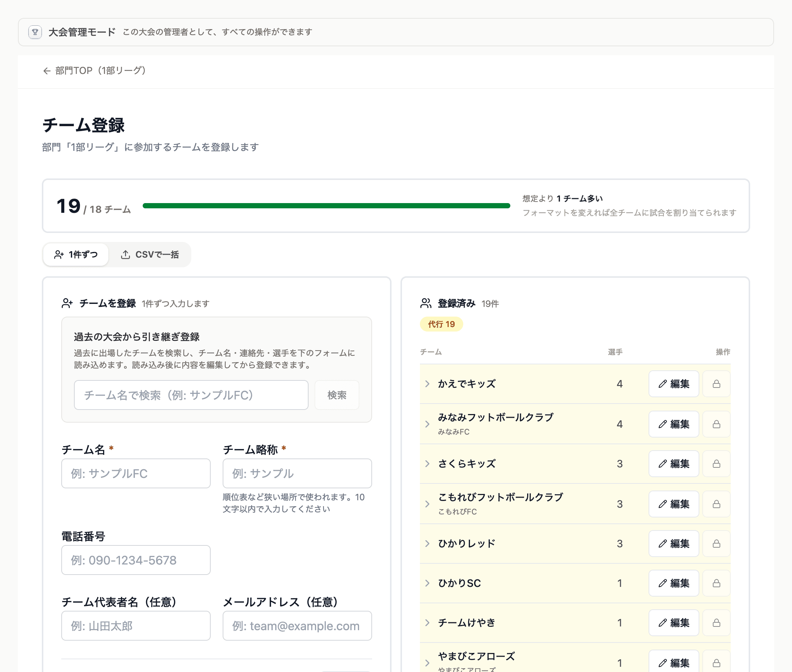Click the チーム名で検索 search field

coord(191,395)
